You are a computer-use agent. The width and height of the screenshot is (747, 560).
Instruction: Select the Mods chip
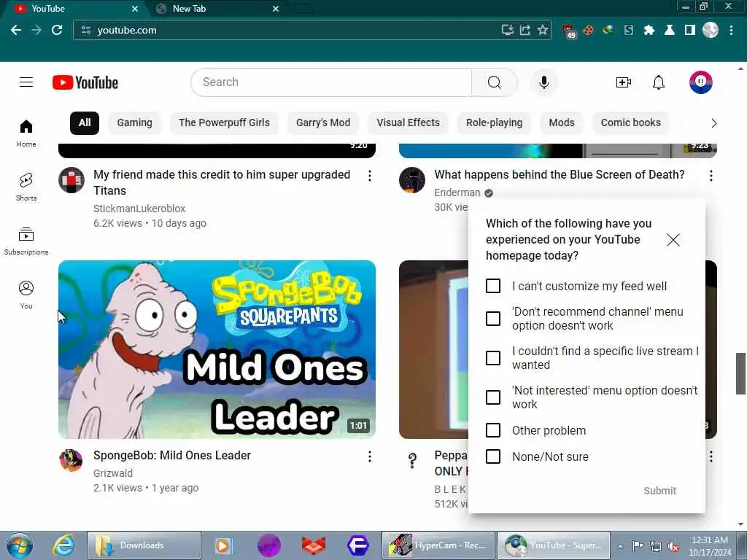click(x=562, y=122)
